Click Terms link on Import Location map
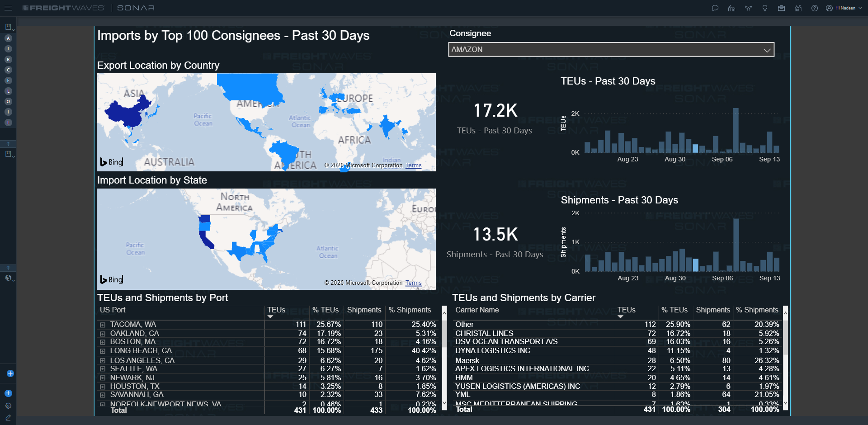Screen dimensions: 868x425 413,283
